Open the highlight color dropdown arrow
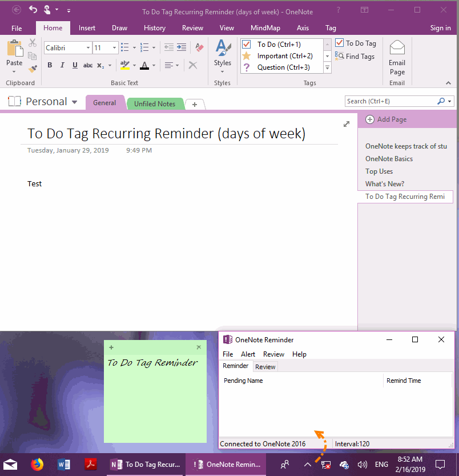This screenshot has height=476, width=459. tap(134, 65)
